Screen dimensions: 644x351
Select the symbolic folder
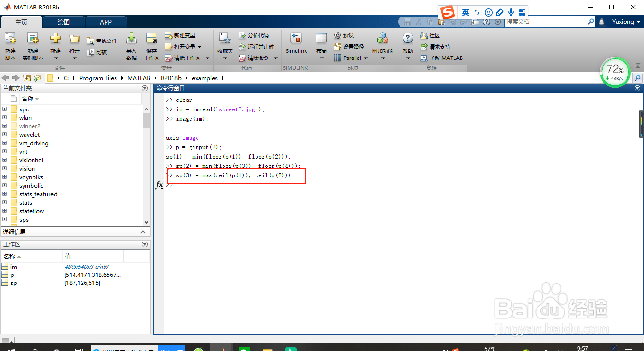[x=31, y=186]
